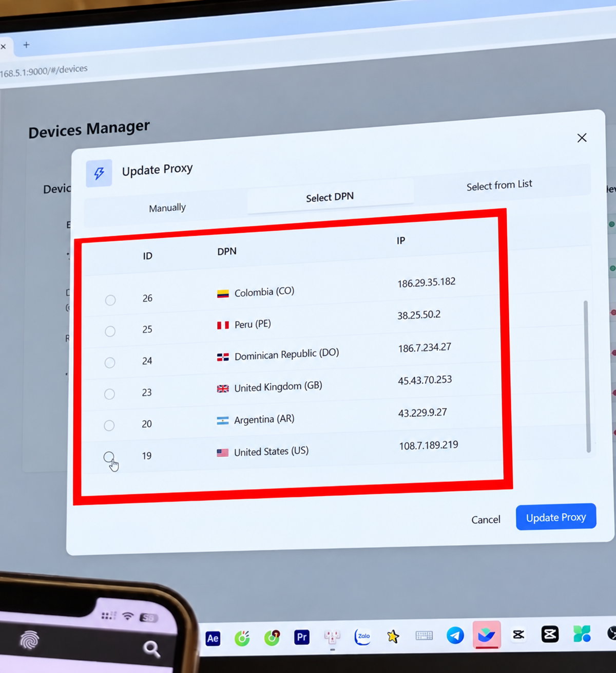
Task: Click the text United Kingdom (GB)
Action: tap(278, 387)
